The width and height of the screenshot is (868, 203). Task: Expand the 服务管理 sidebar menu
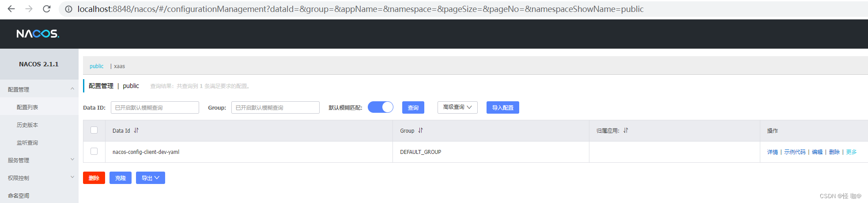39,160
